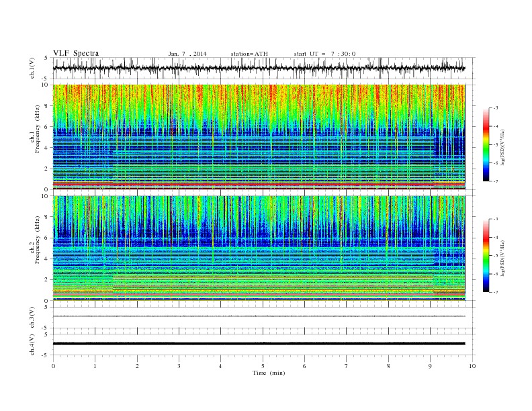Click the ch.4 thick signal trace
This screenshot has width=532, height=411.
click(259, 344)
